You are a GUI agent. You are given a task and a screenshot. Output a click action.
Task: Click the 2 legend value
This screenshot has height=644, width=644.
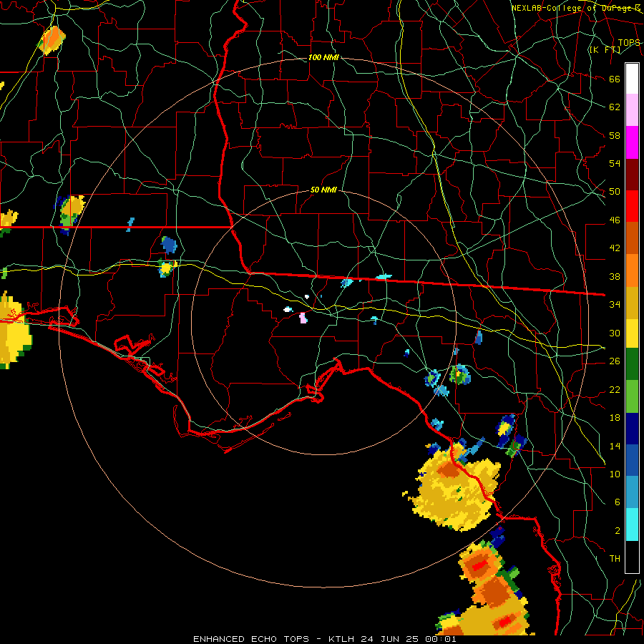617,531
